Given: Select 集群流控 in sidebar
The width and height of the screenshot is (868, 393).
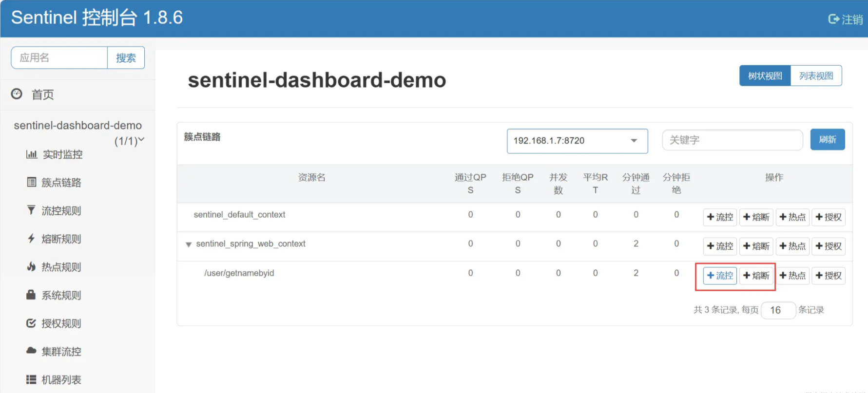Looking at the screenshot, I should click(x=61, y=352).
